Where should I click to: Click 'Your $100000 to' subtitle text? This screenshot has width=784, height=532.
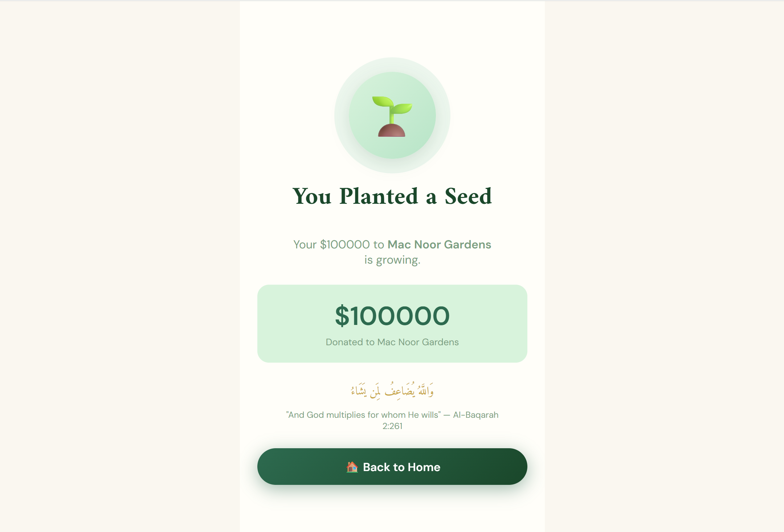(x=339, y=244)
